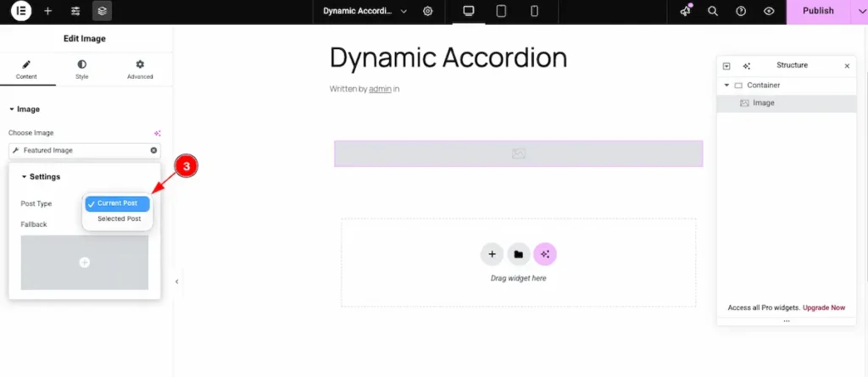
Task: Open Site Settings sliders icon
Action: (75, 11)
